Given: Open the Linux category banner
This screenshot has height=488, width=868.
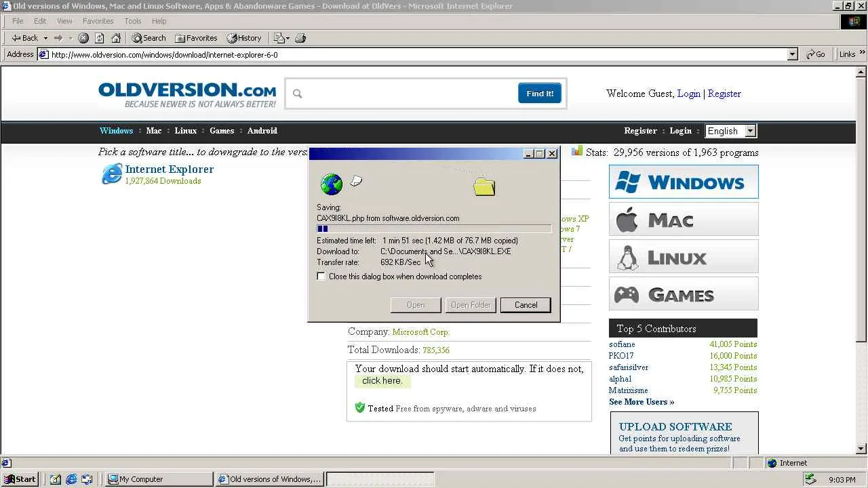Looking at the screenshot, I should point(684,256).
